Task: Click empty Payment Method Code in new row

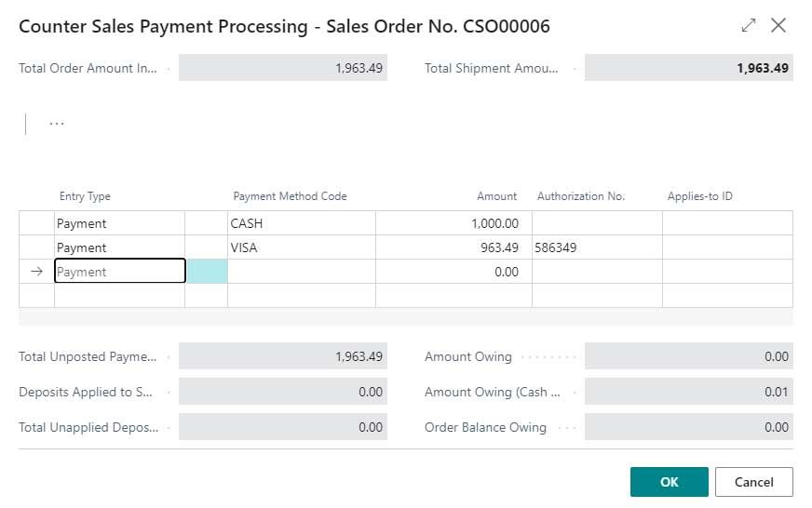Action: pyautogui.click(x=301, y=272)
